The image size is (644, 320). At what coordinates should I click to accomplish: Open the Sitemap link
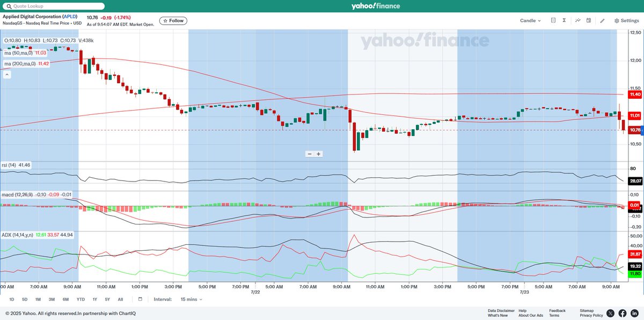[x=587, y=310]
